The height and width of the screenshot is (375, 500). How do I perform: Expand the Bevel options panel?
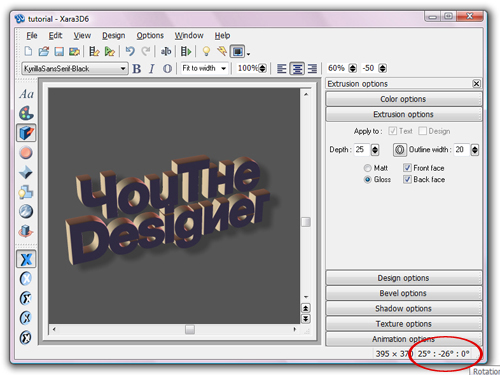[x=403, y=293]
